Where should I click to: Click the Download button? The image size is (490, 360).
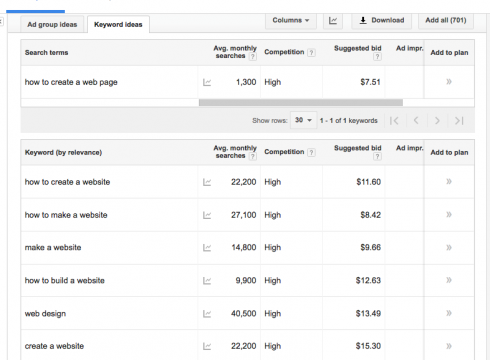click(382, 21)
